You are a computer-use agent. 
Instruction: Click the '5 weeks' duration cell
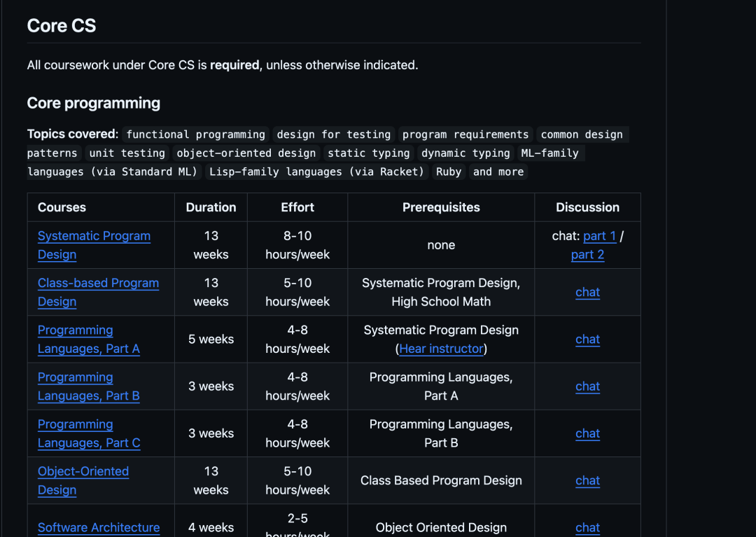click(211, 340)
